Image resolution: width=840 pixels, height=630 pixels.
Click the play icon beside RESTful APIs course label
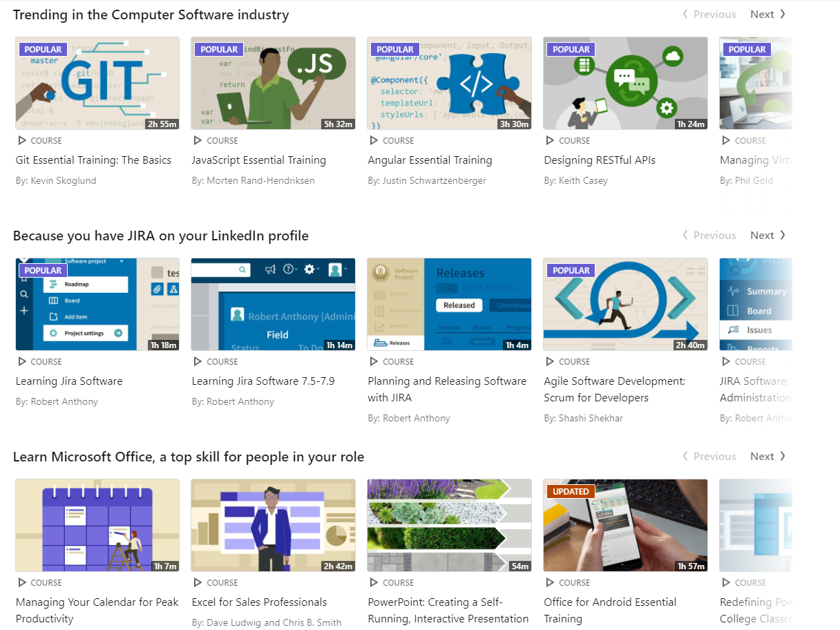coord(551,140)
